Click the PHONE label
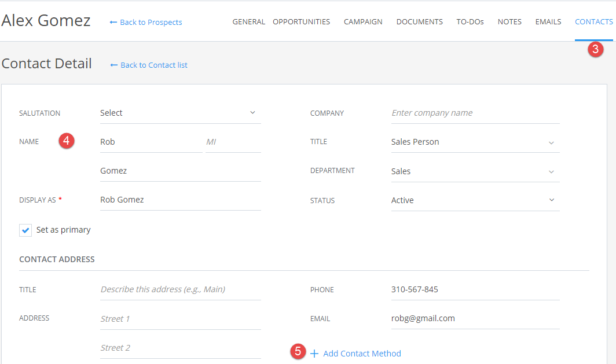 coord(322,290)
